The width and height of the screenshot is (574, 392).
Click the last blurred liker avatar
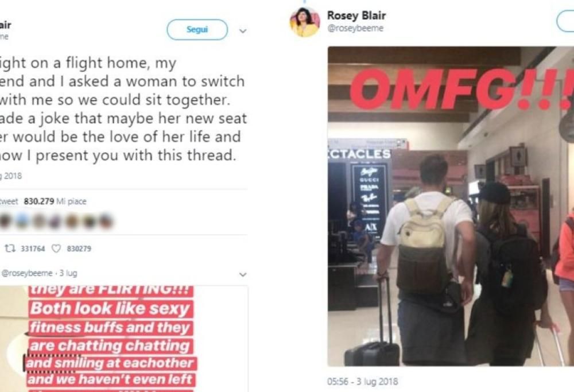[106, 221]
